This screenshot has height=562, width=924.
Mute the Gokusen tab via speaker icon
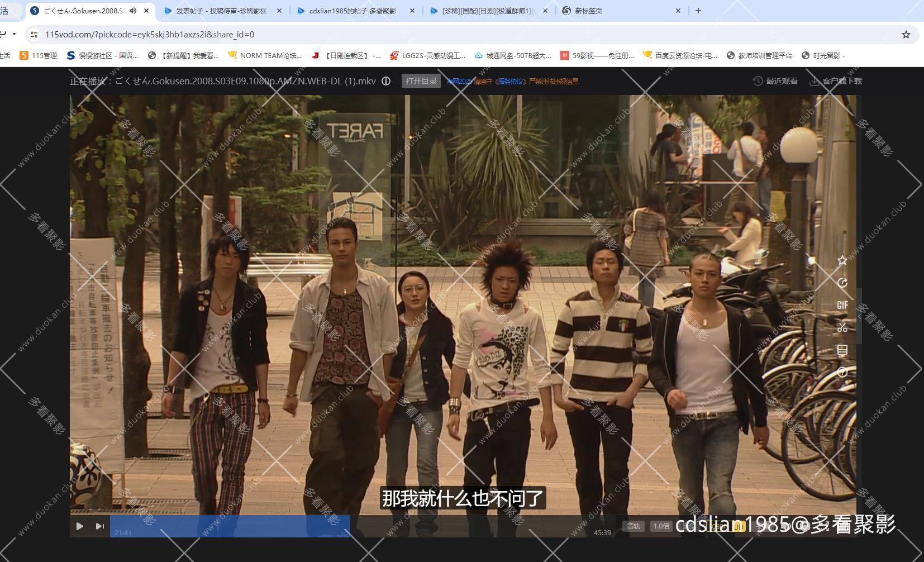click(x=133, y=11)
